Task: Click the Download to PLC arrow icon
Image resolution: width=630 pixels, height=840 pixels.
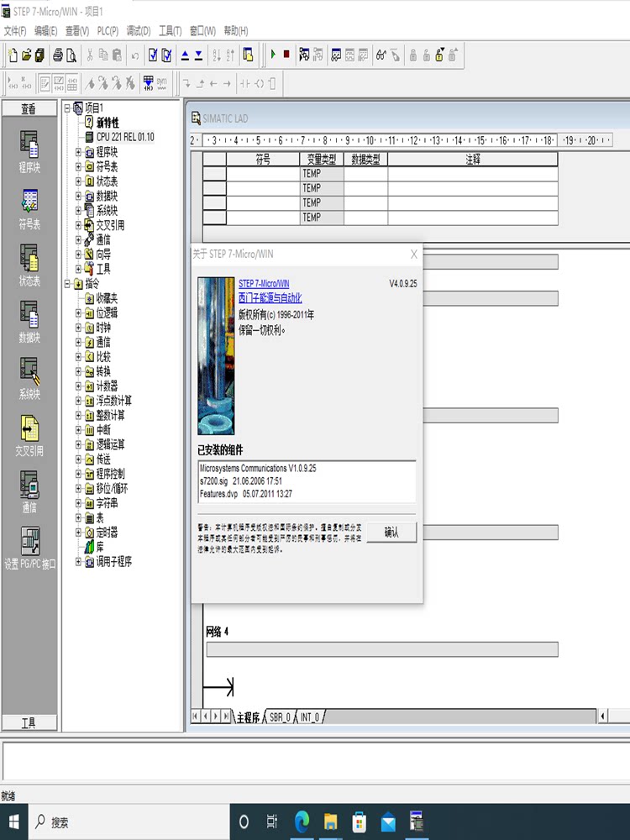Action: (x=198, y=55)
